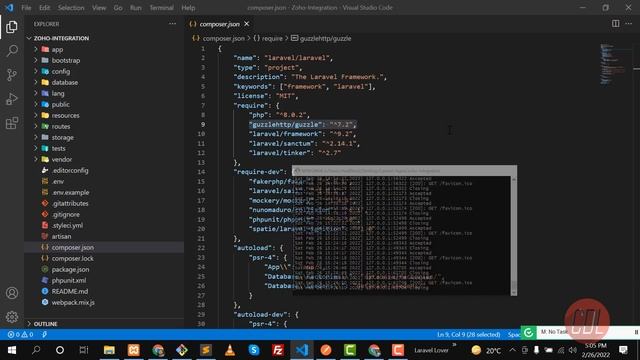Image resolution: width=640 pixels, height=360 pixels.
Task: Open Source Control view
Action: [x=12, y=75]
